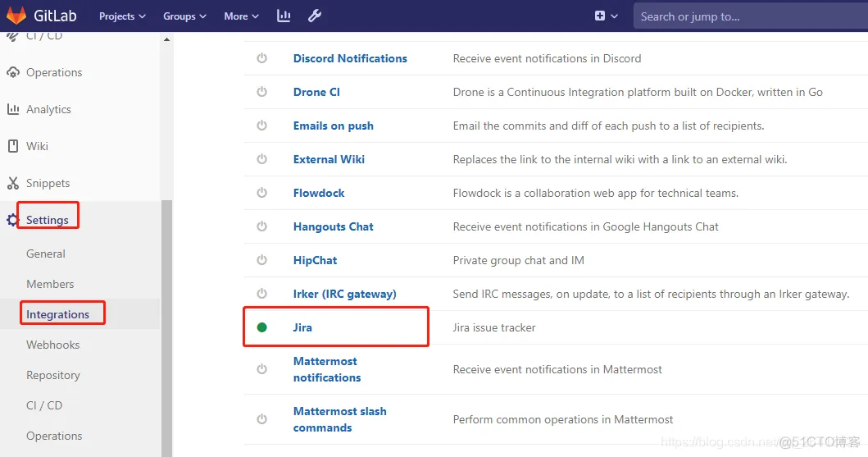The width and height of the screenshot is (868, 457).
Task: Click the green active Jira status dot
Action: coord(261,327)
